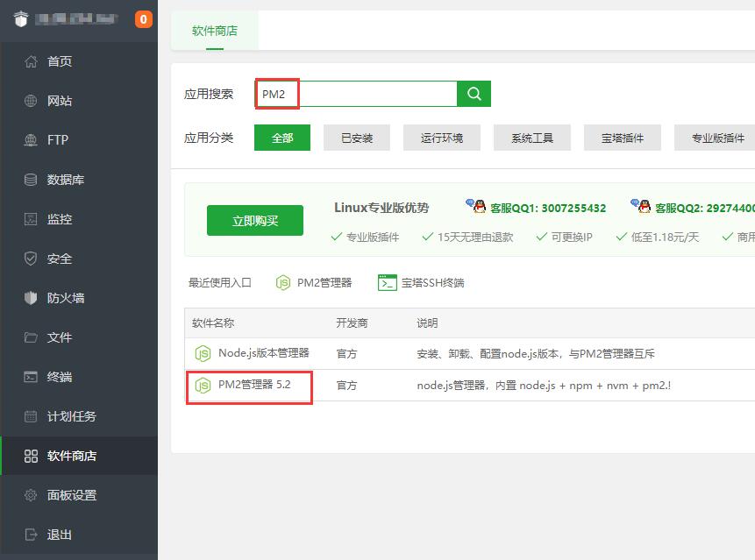The image size is (755, 560).
Task: Click the 可更换IP feature text
Action: click(572, 237)
